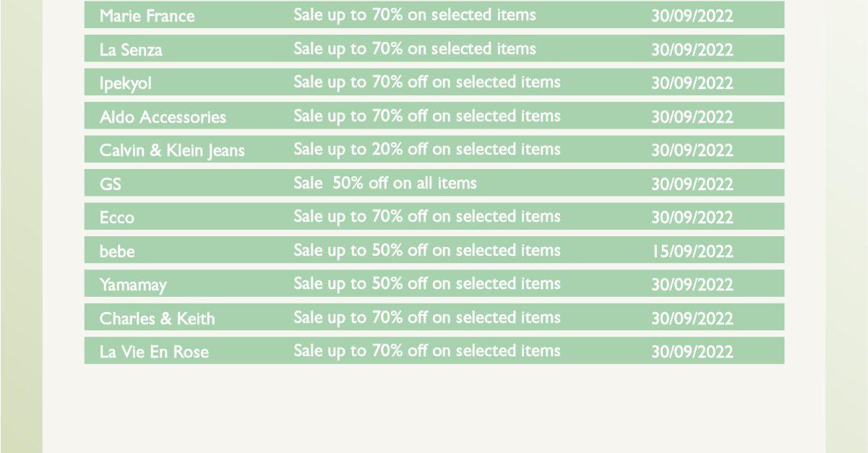Image resolution: width=868 pixels, height=453 pixels.
Task: Click the Yamamay brand name
Action: [133, 285]
